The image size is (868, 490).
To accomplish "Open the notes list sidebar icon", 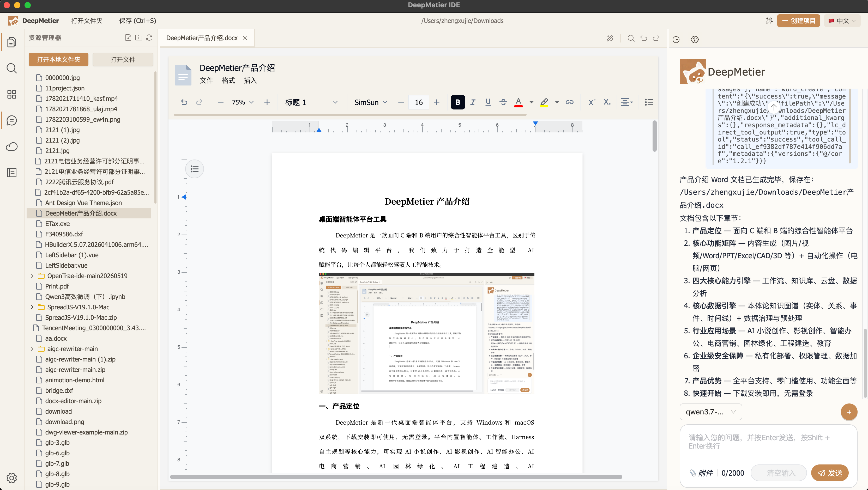I will tap(12, 173).
